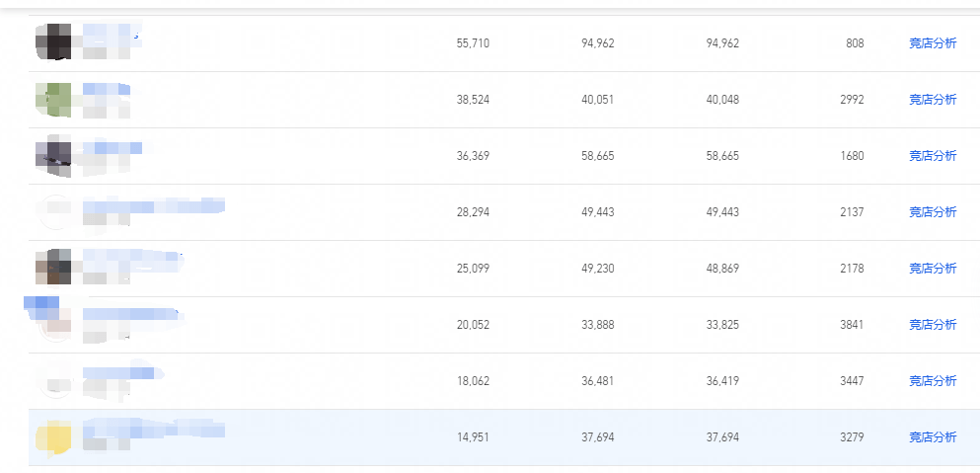Viewport: 980px width, 473px height.
Task: Click the shop thumbnail in the 55,710 row
Action: (53, 43)
